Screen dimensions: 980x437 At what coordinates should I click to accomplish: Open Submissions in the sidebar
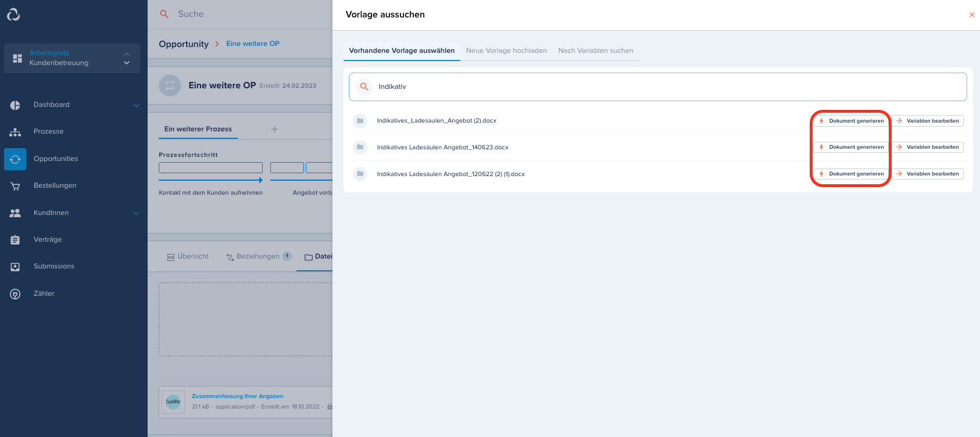tap(54, 267)
